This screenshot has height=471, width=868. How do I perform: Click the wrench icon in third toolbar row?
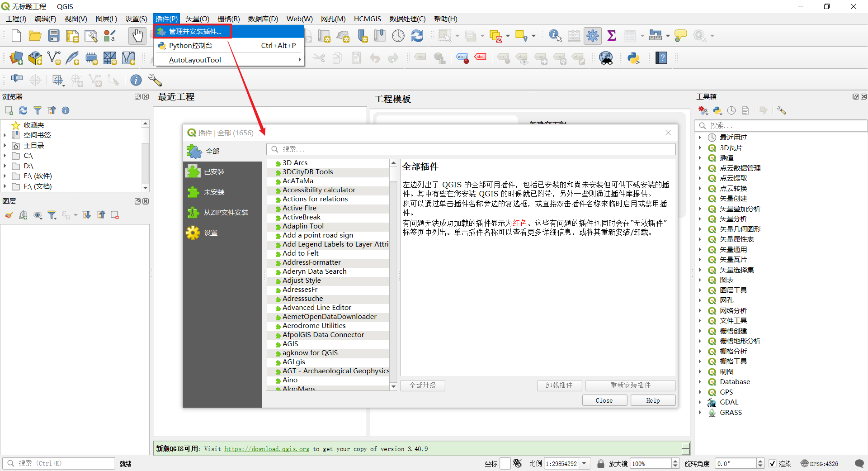coord(155,80)
